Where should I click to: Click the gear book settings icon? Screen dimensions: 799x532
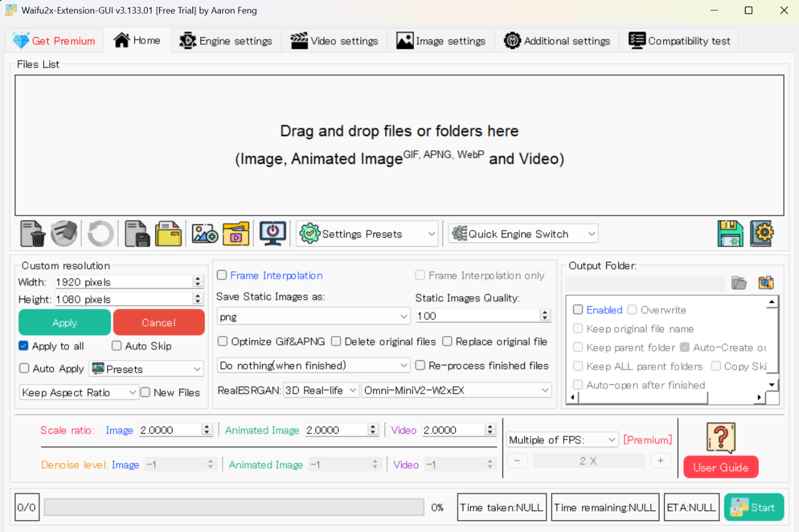[762, 233]
